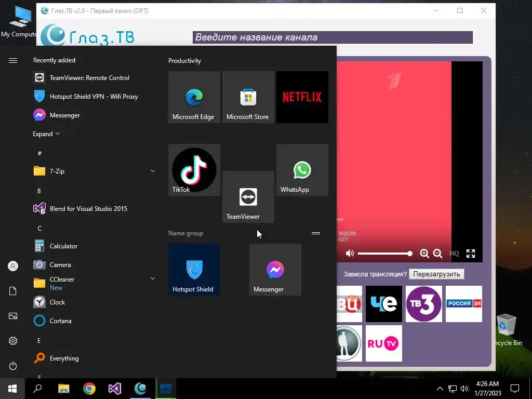532x399 pixels.
Task: Open the system tray volume icon
Action: click(x=464, y=389)
